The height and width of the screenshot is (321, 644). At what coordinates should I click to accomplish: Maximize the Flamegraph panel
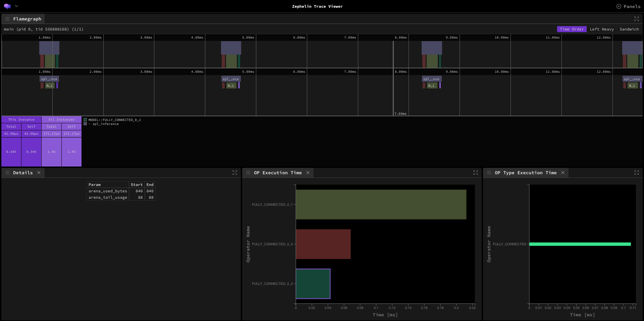click(636, 19)
